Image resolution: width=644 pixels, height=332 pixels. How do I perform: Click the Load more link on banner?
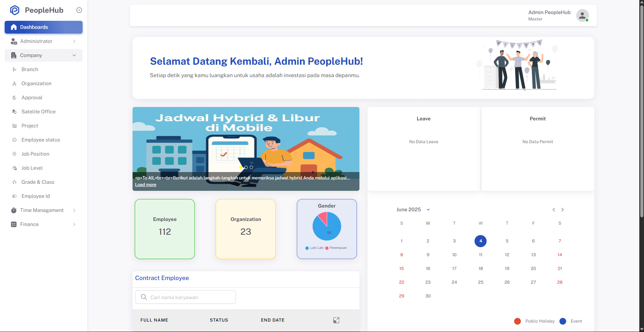tap(145, 184)
